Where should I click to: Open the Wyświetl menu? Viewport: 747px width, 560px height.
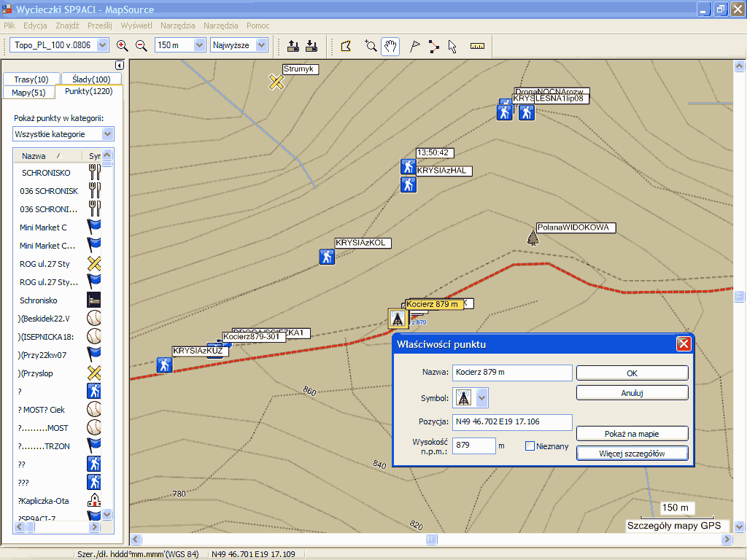pos(136,26)
